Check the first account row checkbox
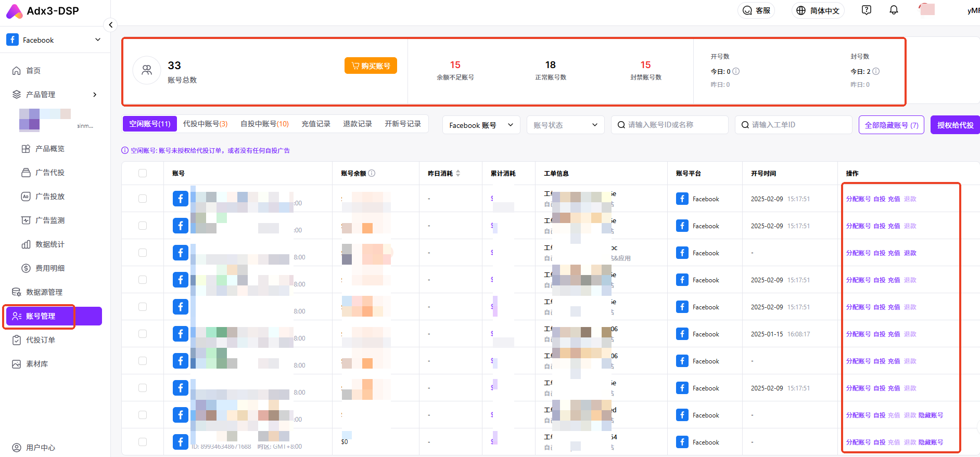The width and height of the screenshot is (980, 457). pyautogui.click(x=143, y=199)
